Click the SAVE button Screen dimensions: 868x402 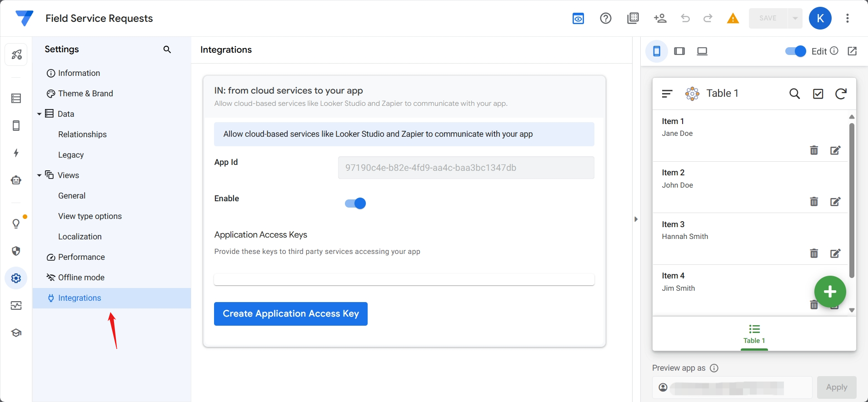pyautogui.click(x=768, y=18)
